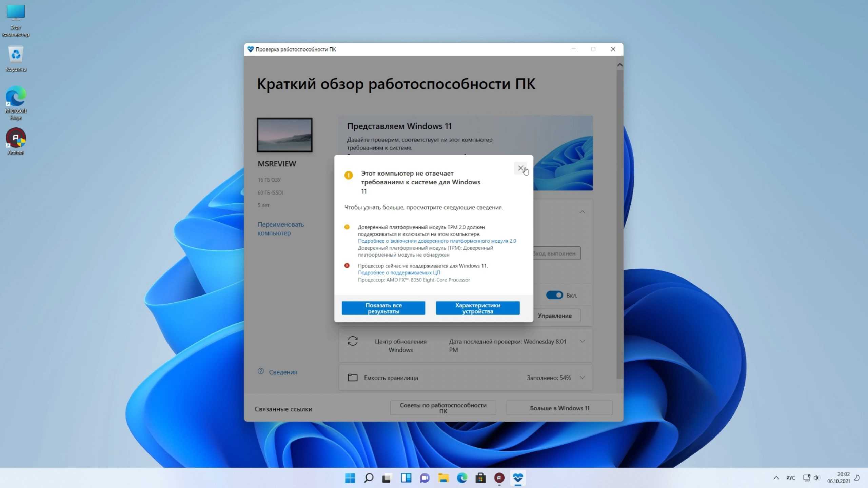Minimize the PC Health Check window

(574, 49)
